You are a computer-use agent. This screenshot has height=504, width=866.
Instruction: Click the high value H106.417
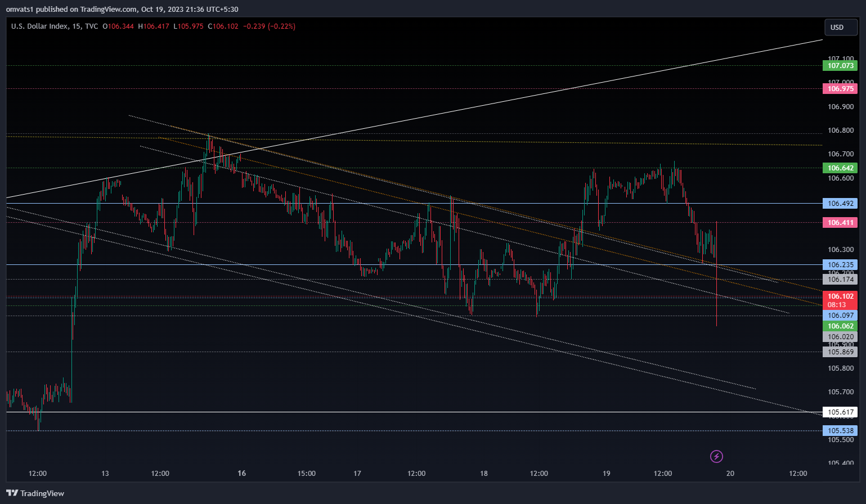coord(154,26)
